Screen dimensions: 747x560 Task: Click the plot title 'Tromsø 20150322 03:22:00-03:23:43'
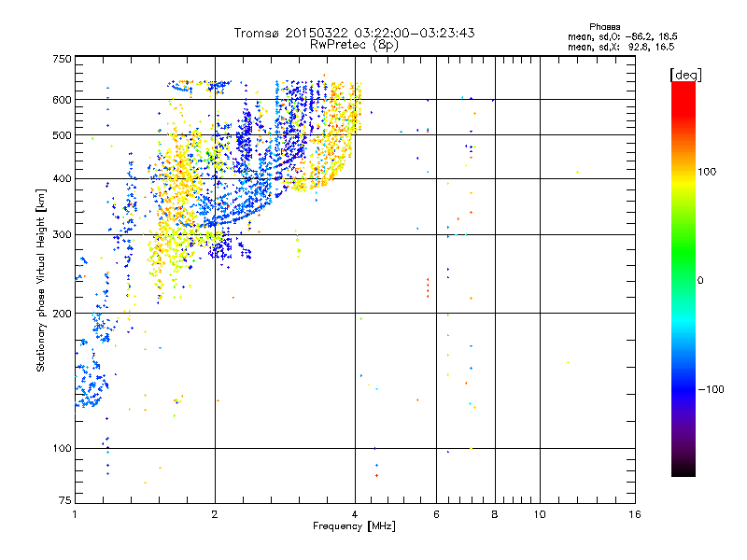click(354, 33)
